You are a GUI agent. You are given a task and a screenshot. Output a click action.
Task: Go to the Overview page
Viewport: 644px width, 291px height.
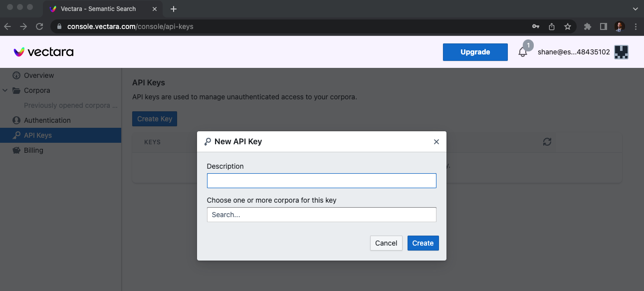pos(39,75)
